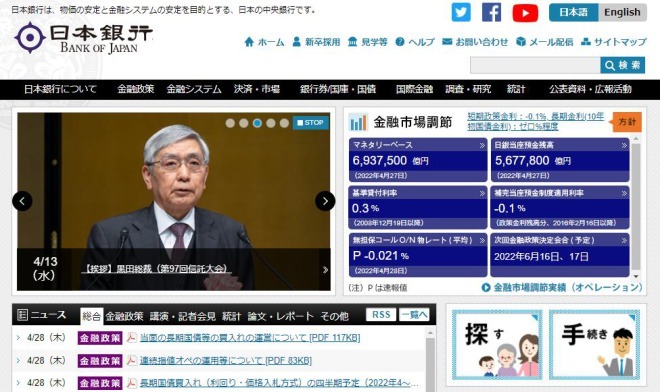Click the 検索 search button
The image size is (660, 392).
(x=622, y=65)
